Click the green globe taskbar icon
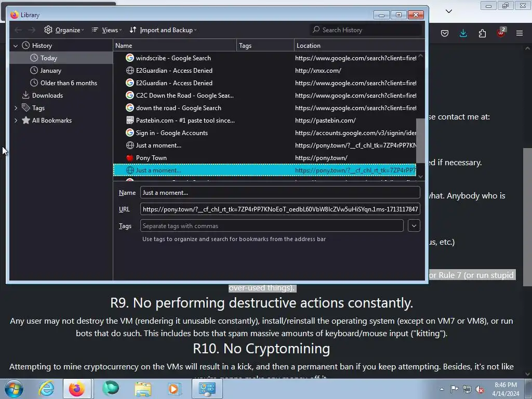The image size is (532, 399). click(111, 389)
